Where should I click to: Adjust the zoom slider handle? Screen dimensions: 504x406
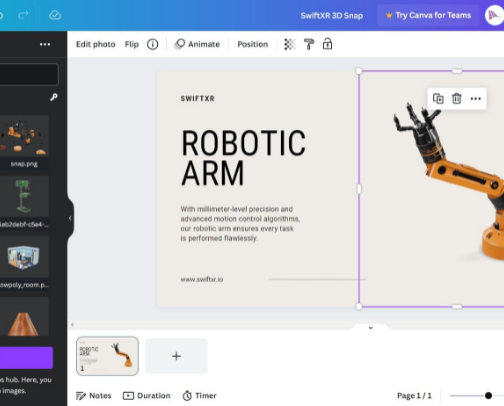pyautogui.click(x=488, y=396)
